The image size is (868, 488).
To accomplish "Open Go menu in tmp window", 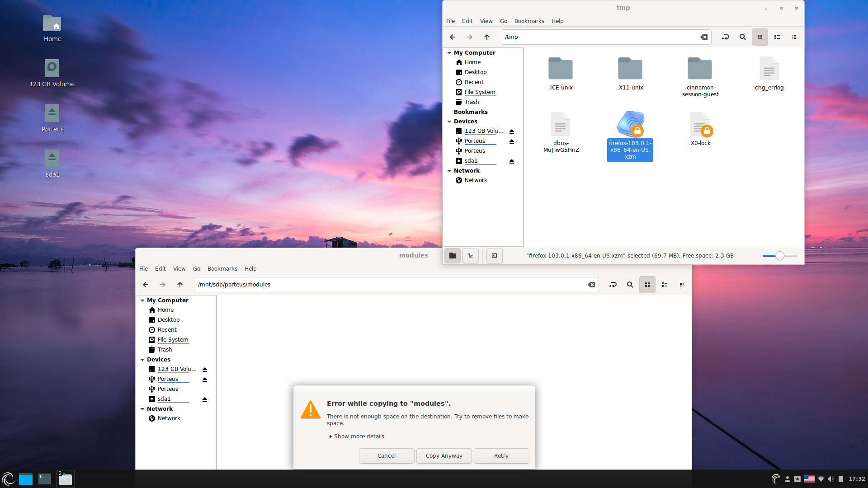I will pyautogui.click(x=504, y=21).
